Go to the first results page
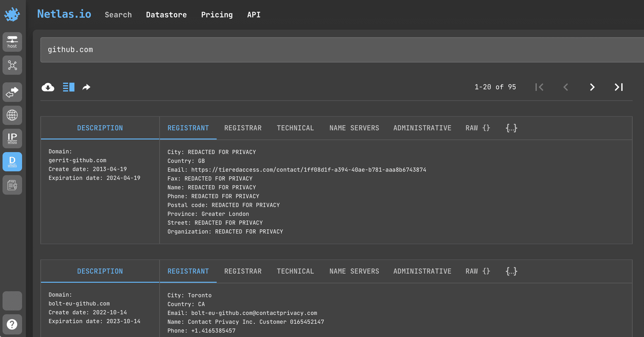Viewport: 644px width, 337px height. [539, 87]
